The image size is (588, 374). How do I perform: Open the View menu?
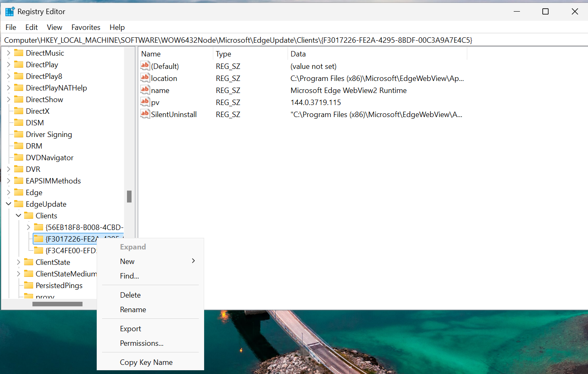54,27
